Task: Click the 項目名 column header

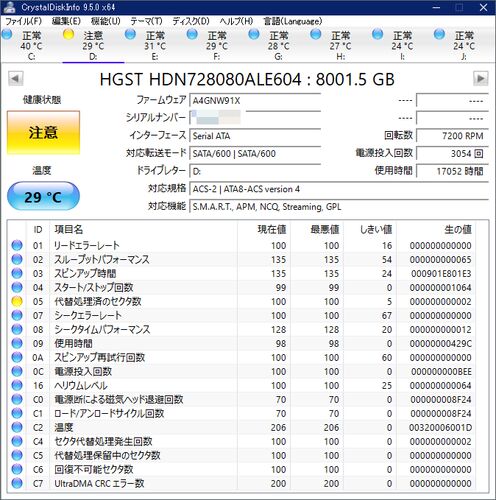Action: click(x=143, y=229)
